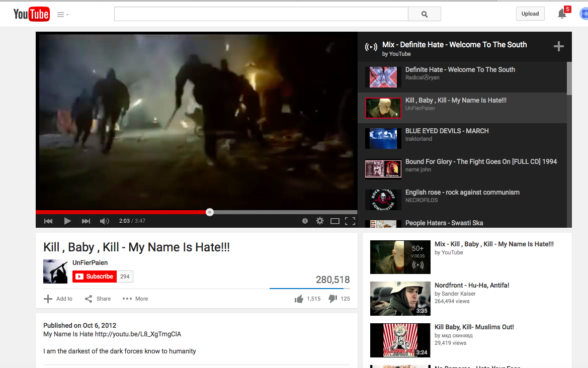The image size is (588, 368).
Task: Click the search box at the top
Action: coord(261,14)
